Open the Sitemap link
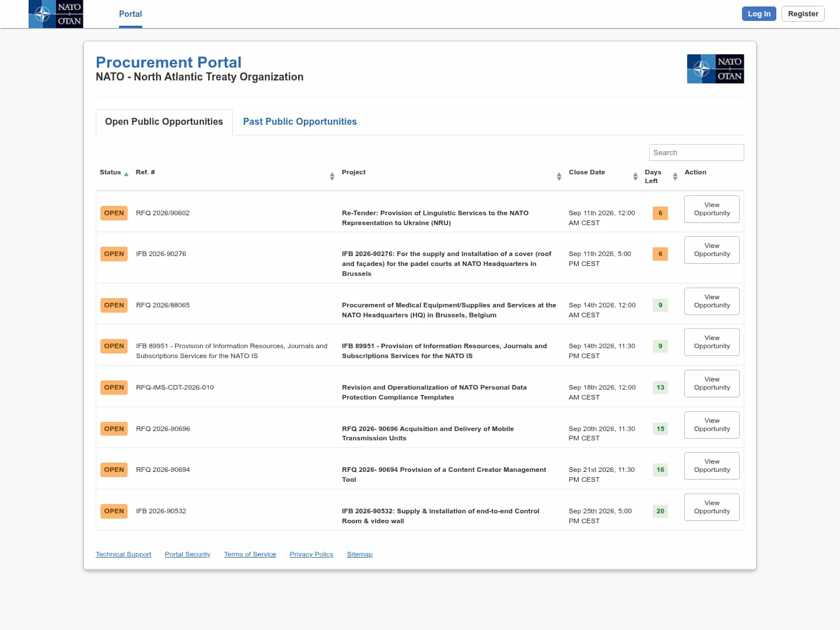 pyautogui.click(x=359, y=554)
